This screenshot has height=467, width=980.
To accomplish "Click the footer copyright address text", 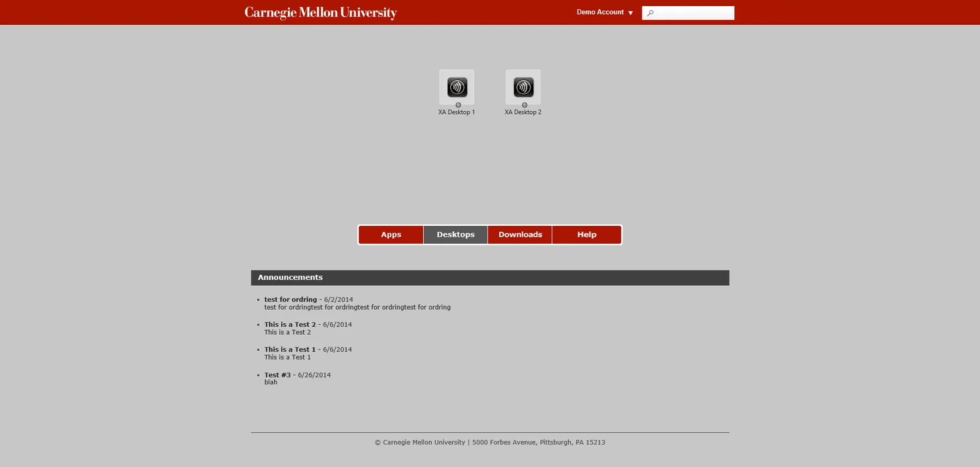I will [x=490, y=443].
